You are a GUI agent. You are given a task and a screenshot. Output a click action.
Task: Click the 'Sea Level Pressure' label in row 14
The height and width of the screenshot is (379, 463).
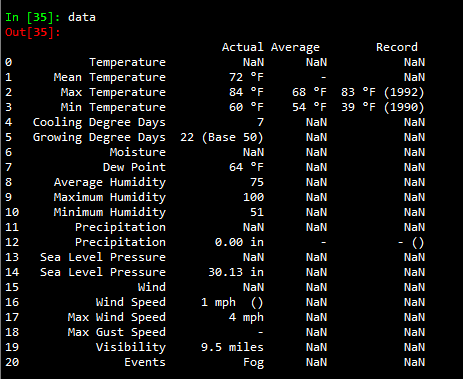pyautogui.click(x=103, y=272)
